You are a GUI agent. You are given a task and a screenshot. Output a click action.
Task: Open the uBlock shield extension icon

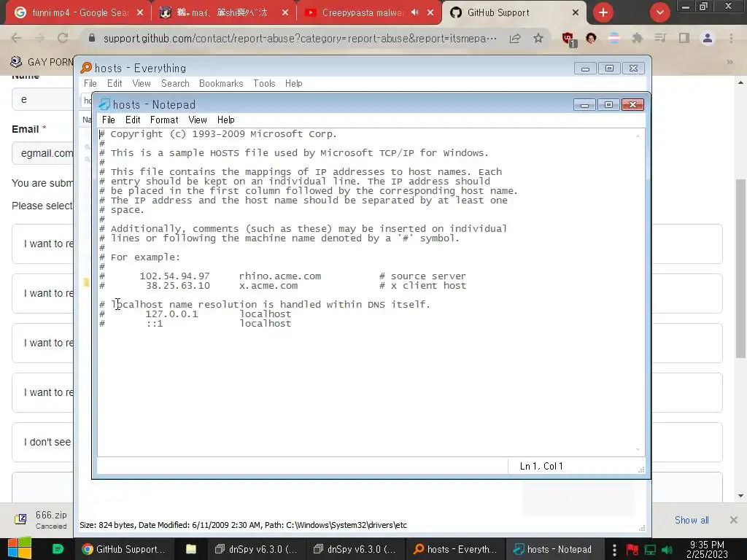568,39
